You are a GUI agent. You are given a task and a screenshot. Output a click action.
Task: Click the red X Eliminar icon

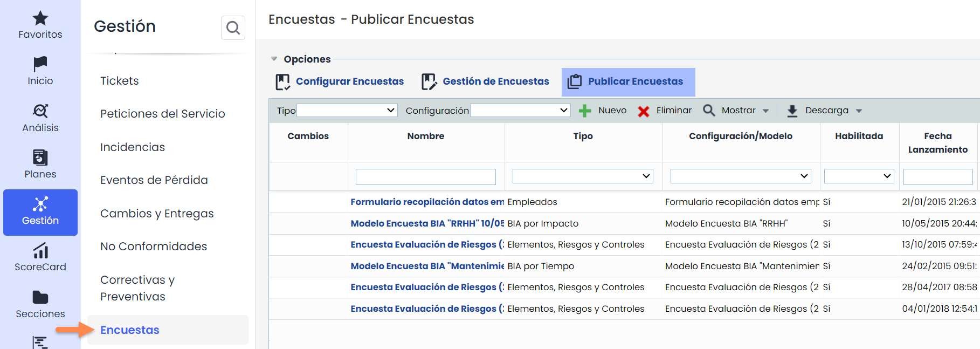(x=643, y=111)
